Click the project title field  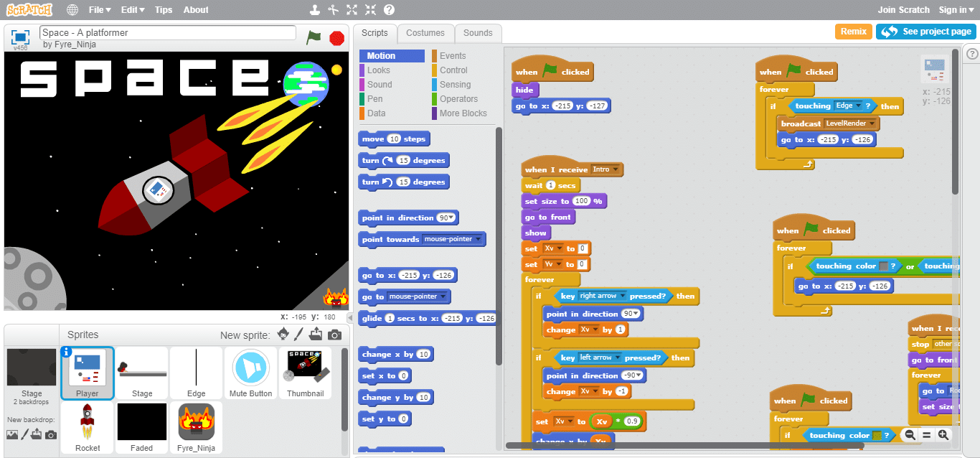[168, 33]
